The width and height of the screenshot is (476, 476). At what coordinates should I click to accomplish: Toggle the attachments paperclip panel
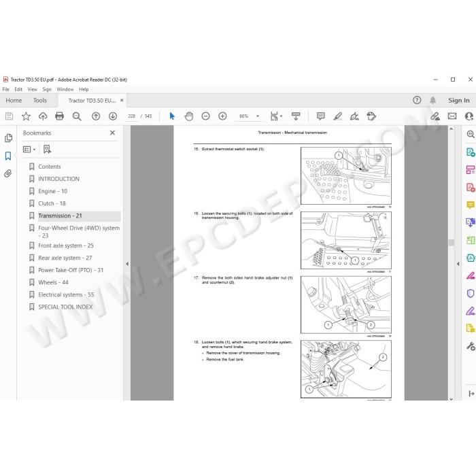click(8, 173)
